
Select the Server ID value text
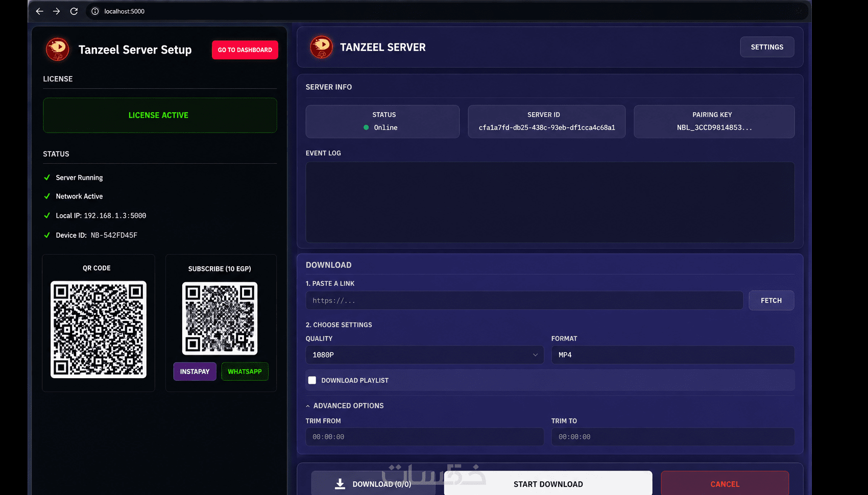tap(547, 128)
